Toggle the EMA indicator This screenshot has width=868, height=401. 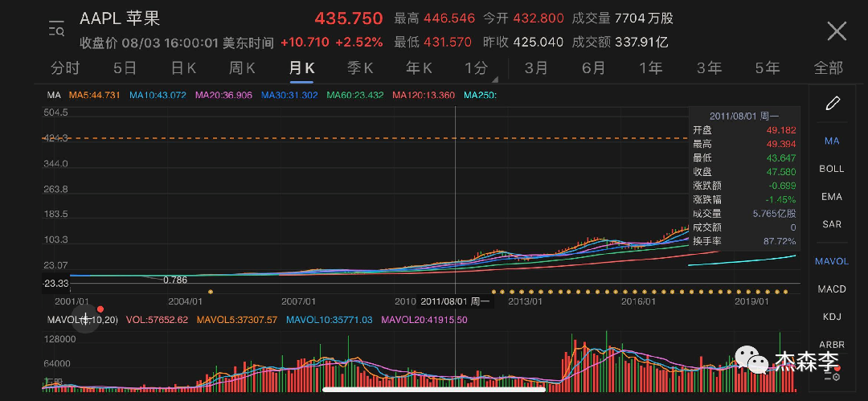coord(832,197)
